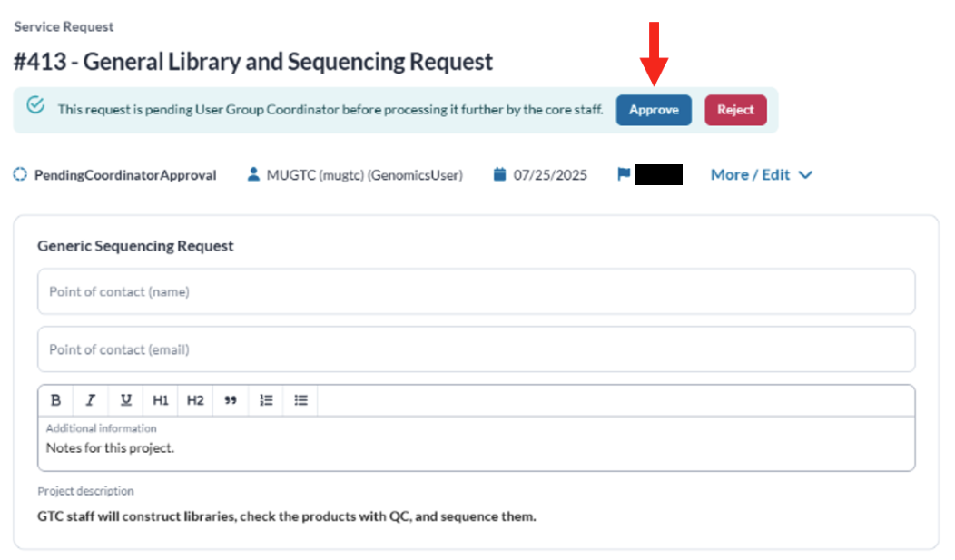Approve the service request

pos(654,110)
